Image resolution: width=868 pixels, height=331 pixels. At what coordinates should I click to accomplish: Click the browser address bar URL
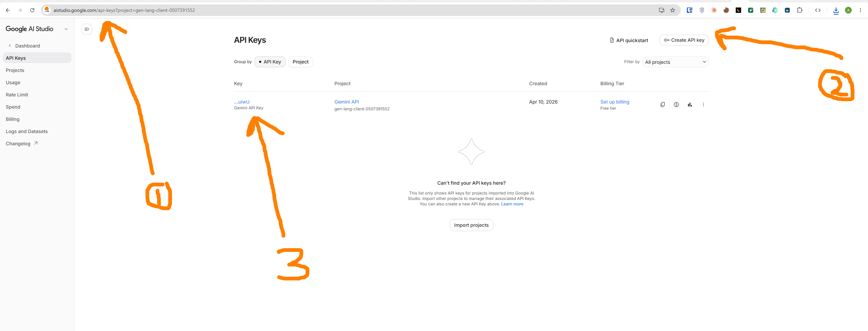click(x=124, y=10)
